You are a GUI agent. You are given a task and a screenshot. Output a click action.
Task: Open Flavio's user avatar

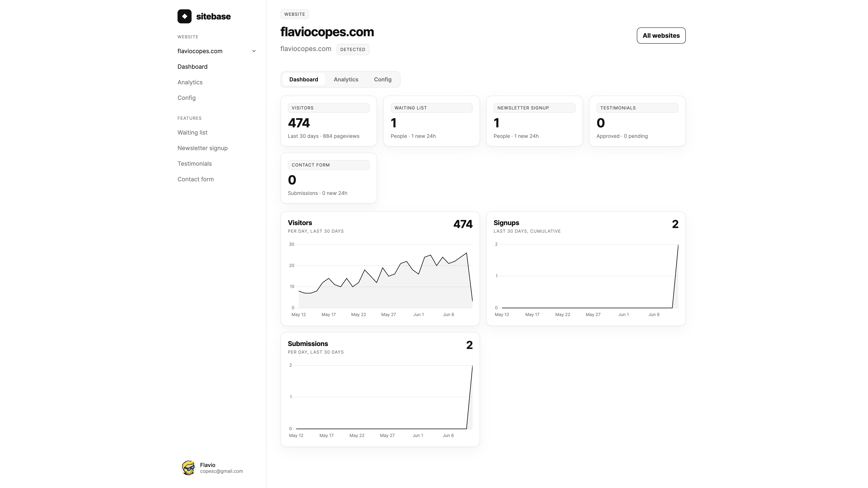pos(188,468)
